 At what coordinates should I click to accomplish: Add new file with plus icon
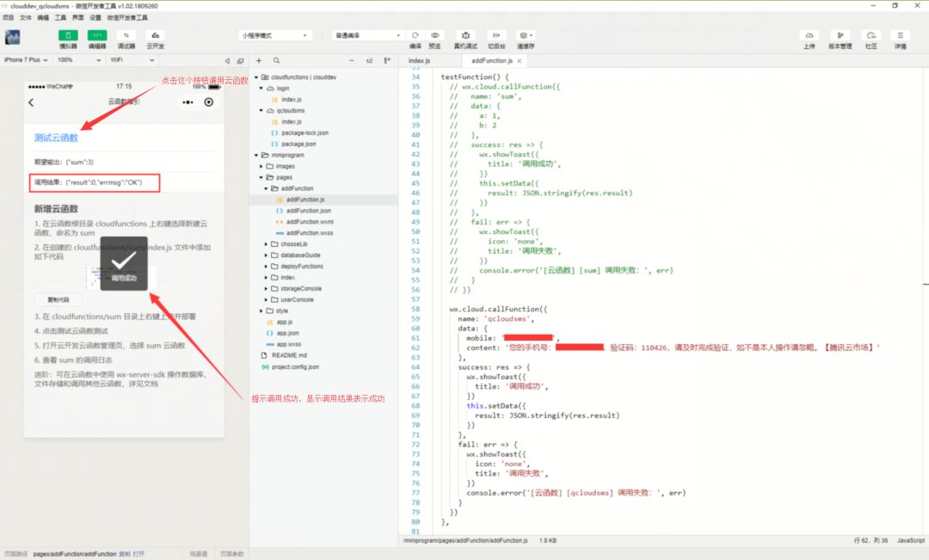click(259, 60)
